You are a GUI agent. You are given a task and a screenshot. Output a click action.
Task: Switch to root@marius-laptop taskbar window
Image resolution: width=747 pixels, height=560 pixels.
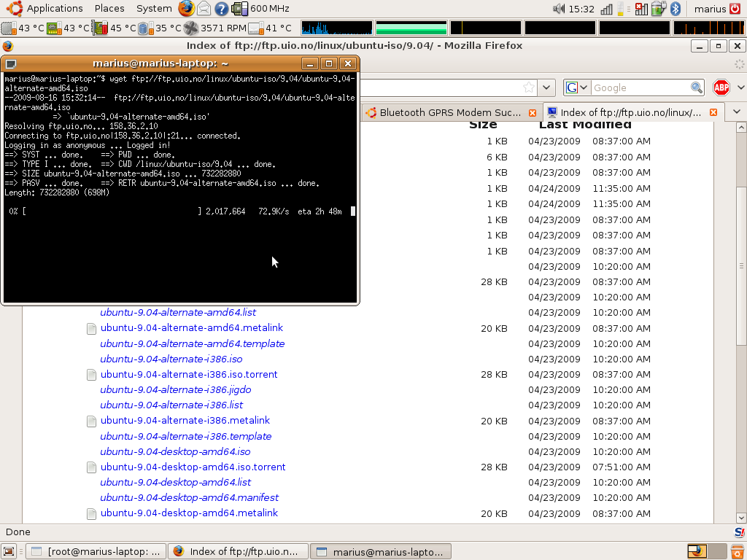96,551
